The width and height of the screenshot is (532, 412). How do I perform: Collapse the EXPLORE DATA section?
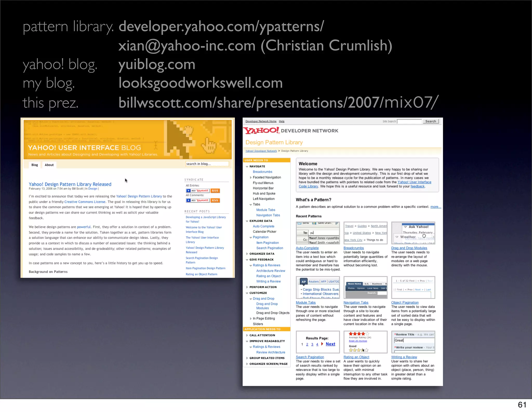[x=247, y=221]
